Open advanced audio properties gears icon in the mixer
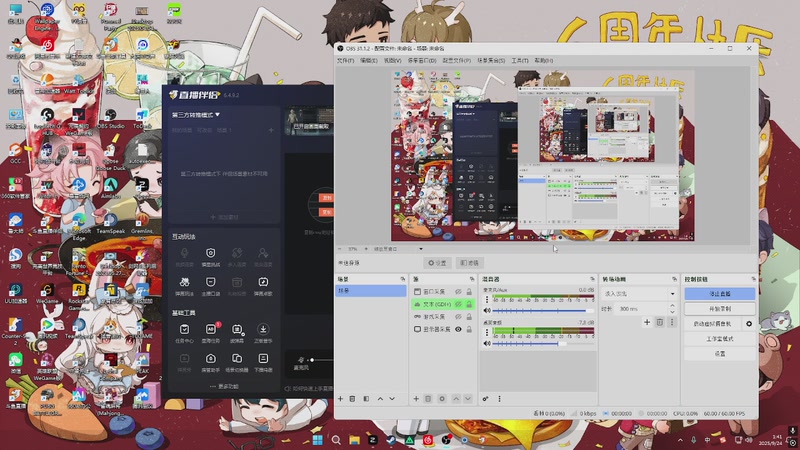Screen dimensions: 800x450 485,398
